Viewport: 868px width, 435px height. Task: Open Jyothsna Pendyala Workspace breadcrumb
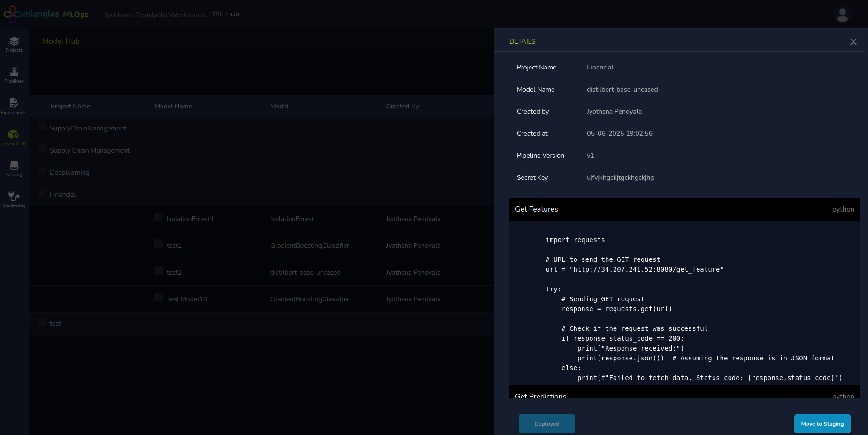(155, 15)
